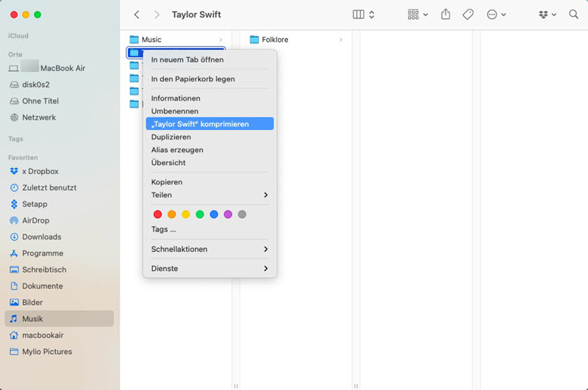Open Netzwerk in the sidebar
Image resolution: width=588 pixels, height=390 pixels.
coord(59,118)
